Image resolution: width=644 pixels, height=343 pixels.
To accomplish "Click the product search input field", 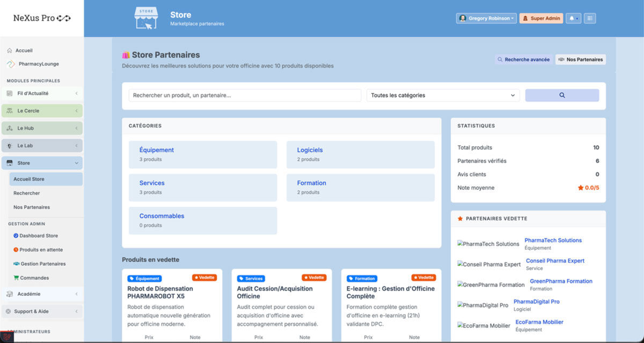I will [245, 95].
